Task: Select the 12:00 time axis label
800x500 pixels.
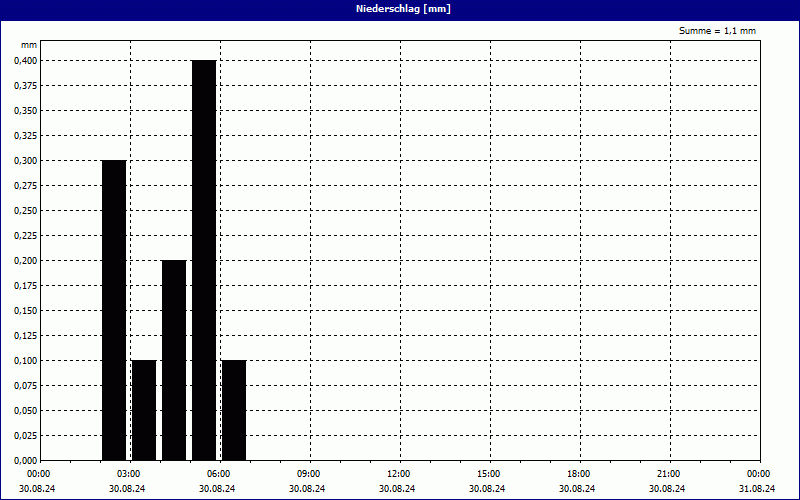Action: tap(398, 474)
